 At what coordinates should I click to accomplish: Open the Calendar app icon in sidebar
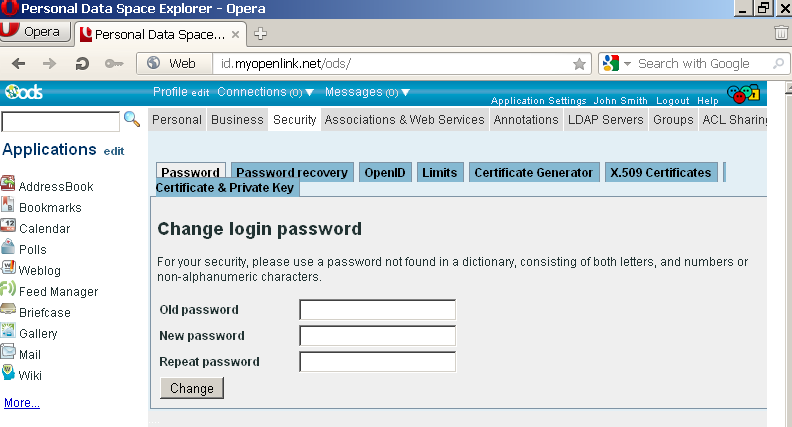click(8, 227)
